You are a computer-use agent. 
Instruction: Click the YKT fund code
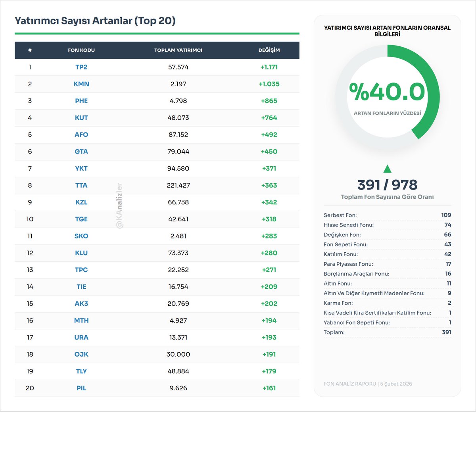[x=81, y=169]
